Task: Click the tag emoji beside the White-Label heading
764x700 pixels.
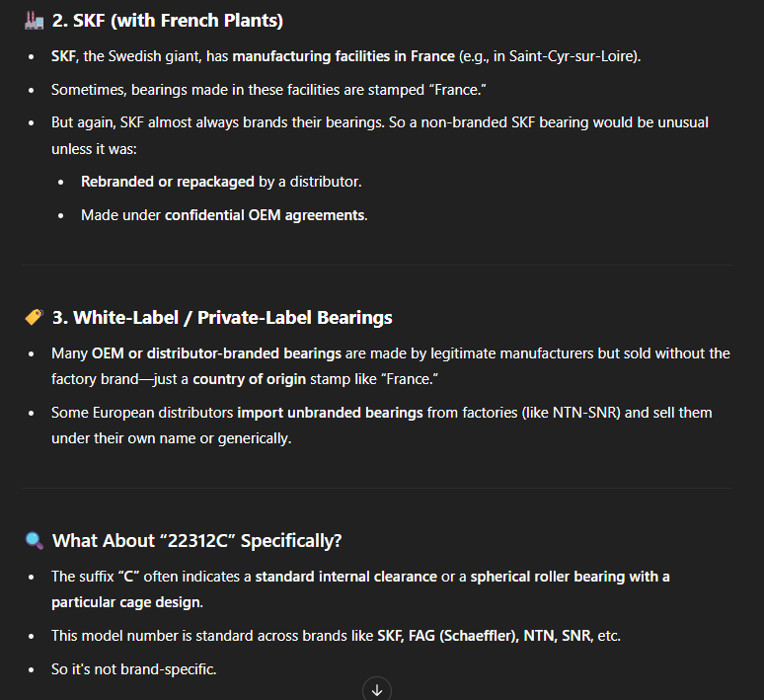Action: click(34, 317)
